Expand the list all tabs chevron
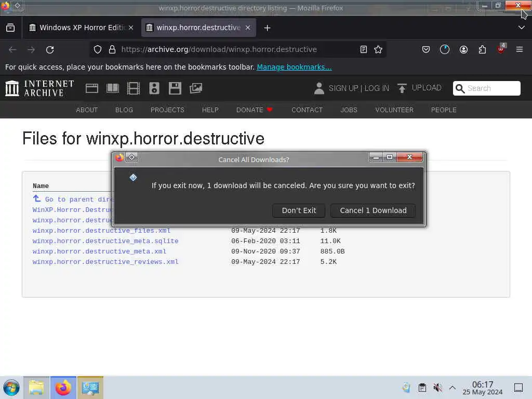The image size is (532, 399). [x=522, y=28]
